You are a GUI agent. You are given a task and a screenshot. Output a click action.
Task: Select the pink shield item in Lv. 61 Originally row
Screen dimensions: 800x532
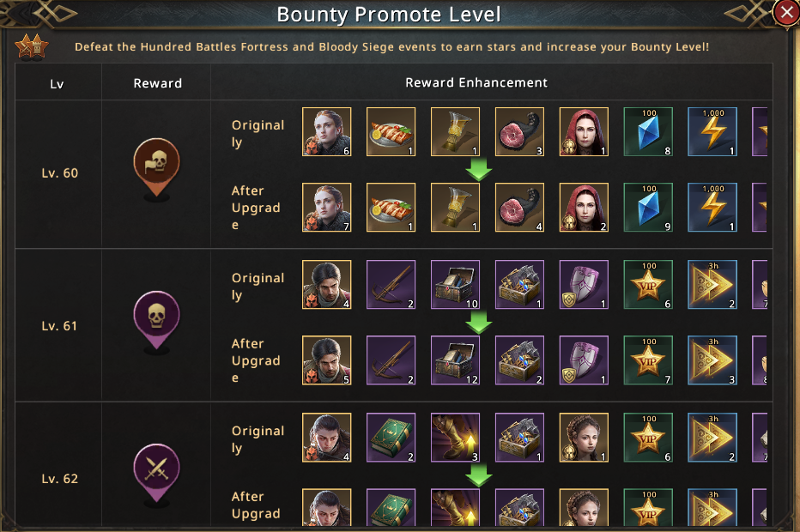(584, 285)
